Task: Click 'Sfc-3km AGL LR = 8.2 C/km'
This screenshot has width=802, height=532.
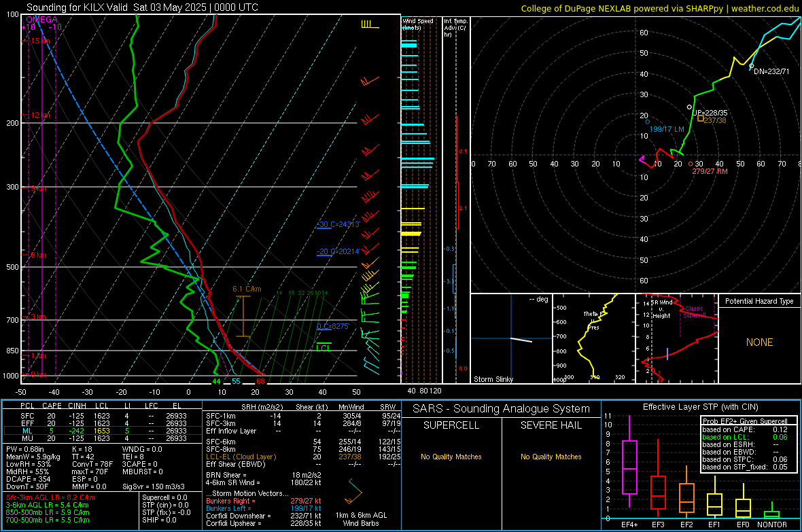Action: 51,498
